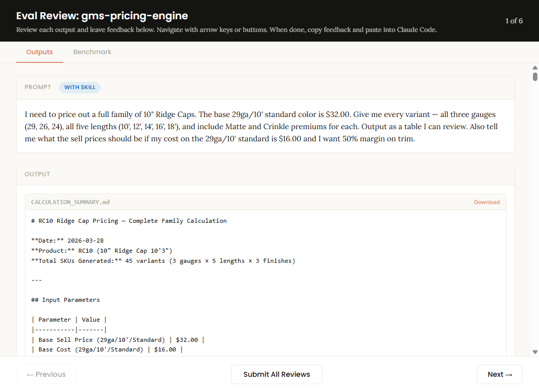Click the WITH SKILL badge on the prompt
The image size is (539, 392).
pos(80,88)
